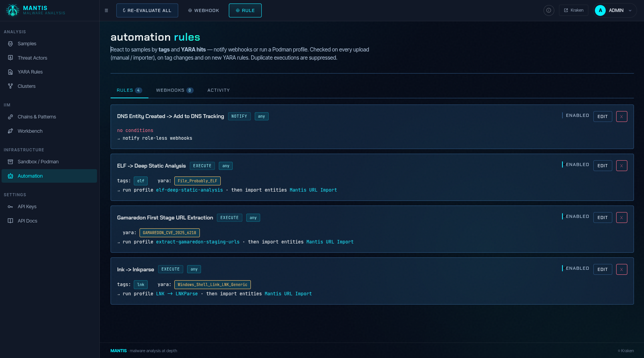Click the lnk tag chip
644x358 pixels.
[x=141, y=284]
